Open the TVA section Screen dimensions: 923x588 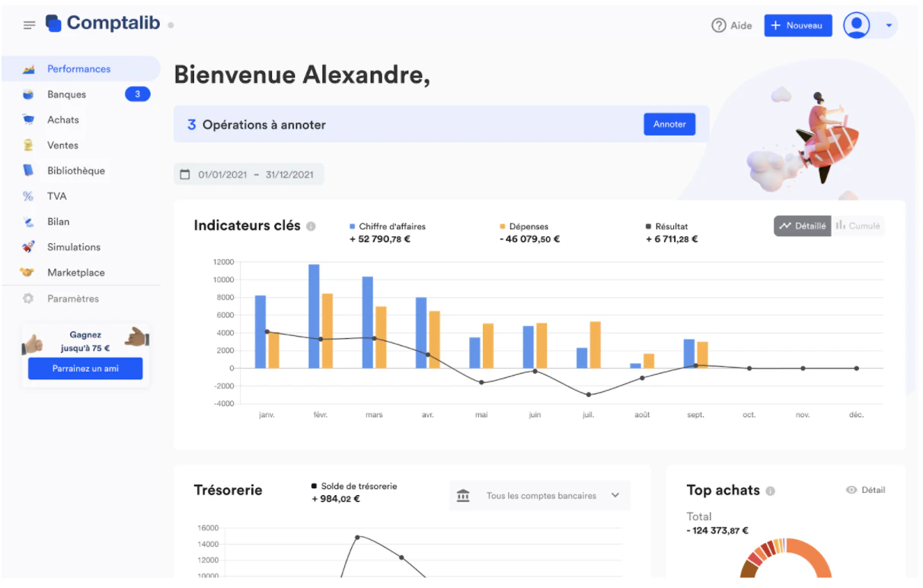pos(81,196)
